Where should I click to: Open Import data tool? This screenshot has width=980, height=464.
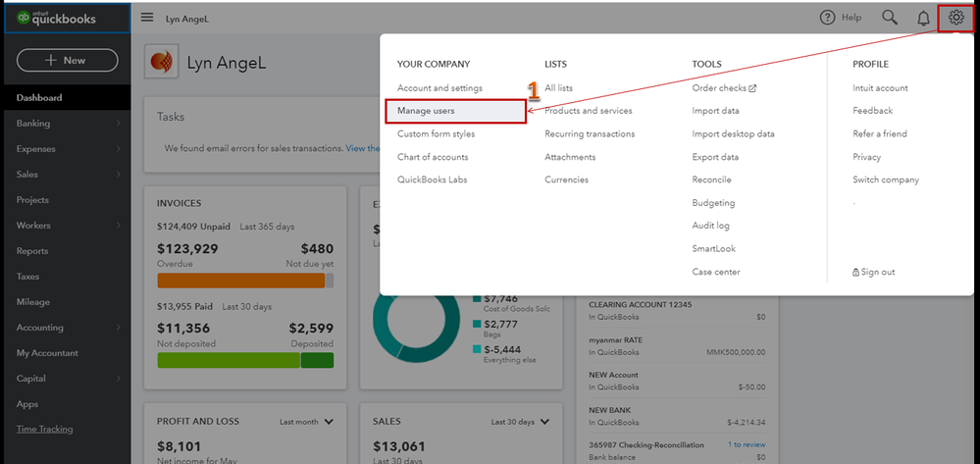point(715,111)
